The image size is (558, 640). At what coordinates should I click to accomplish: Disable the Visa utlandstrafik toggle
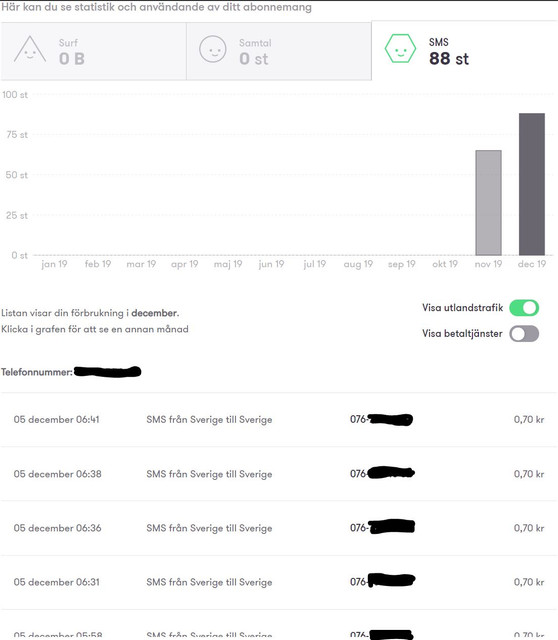point(524,308)
